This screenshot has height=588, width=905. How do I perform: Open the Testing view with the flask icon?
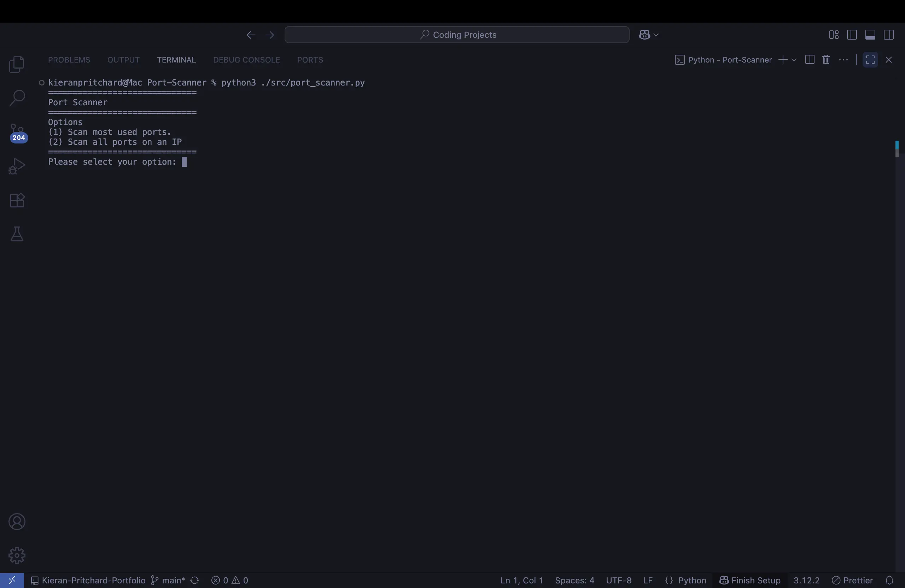click(17, 234)
